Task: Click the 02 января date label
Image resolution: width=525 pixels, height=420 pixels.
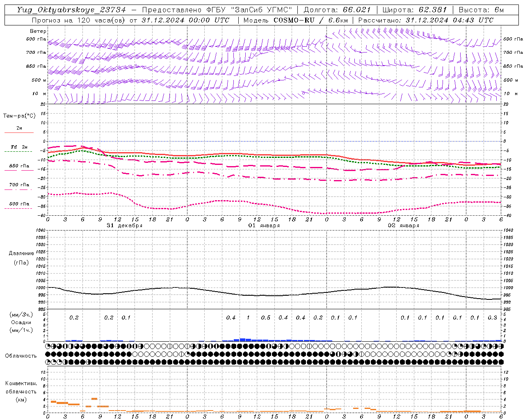Action: pyautogui.click(x=403, y=226)
